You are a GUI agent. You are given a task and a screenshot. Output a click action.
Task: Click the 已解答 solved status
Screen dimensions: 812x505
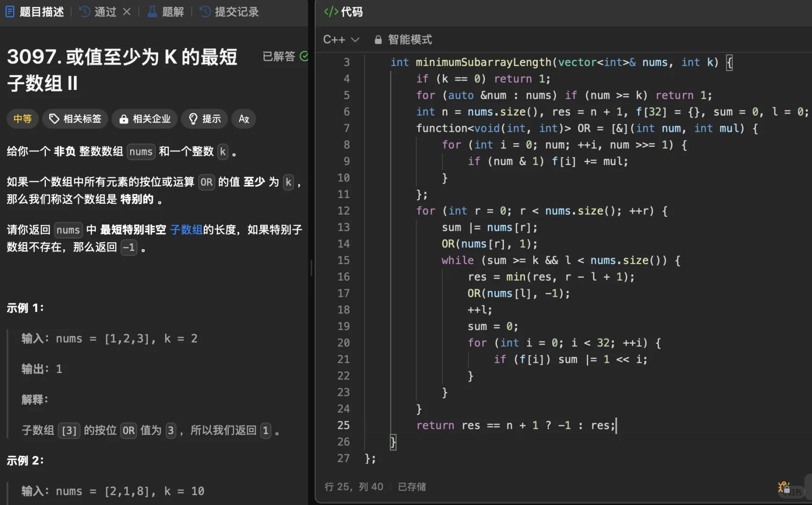(x=279, y=57)
